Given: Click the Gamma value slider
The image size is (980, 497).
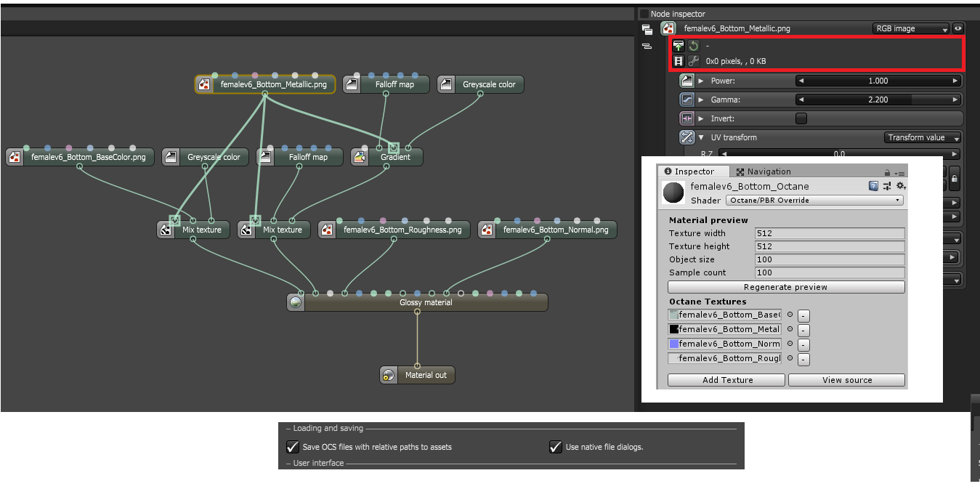Looking at the screenshot, I should pyautogui.click(x=878, y=100).
